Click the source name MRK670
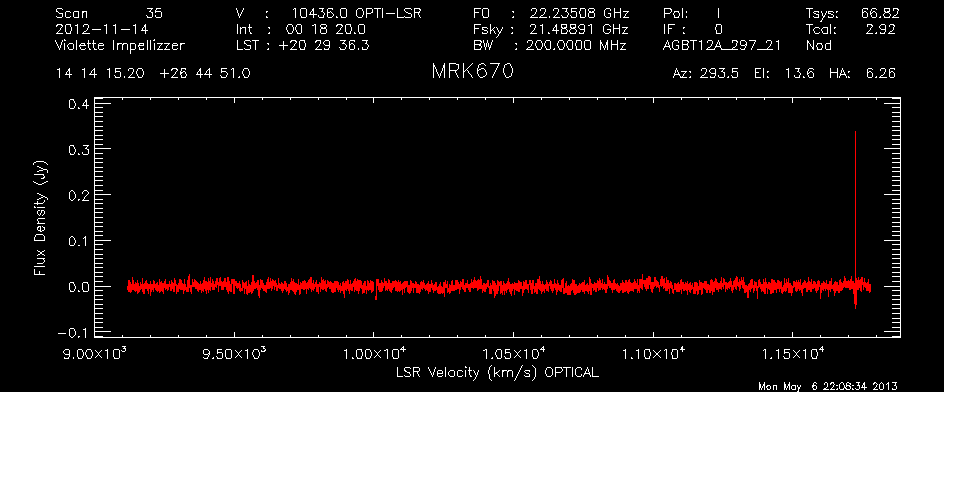The width and height of the screenshot is (962, 490). click(472, 71)
